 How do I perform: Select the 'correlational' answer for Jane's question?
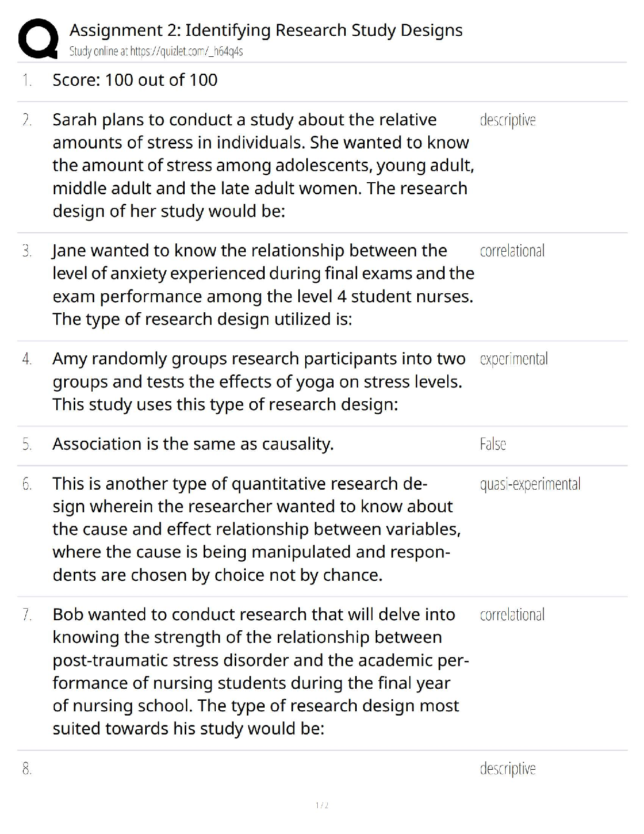[x=512, y=251]
